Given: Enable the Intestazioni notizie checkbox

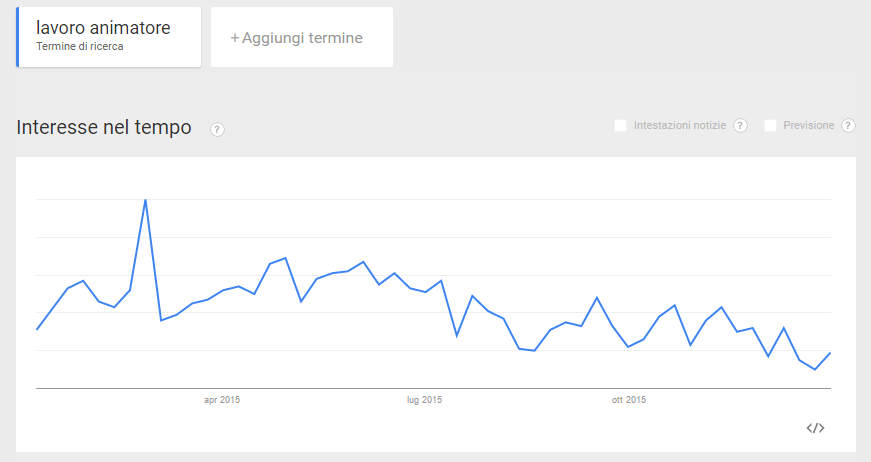Looking at the screenshot, I should 620,125.
